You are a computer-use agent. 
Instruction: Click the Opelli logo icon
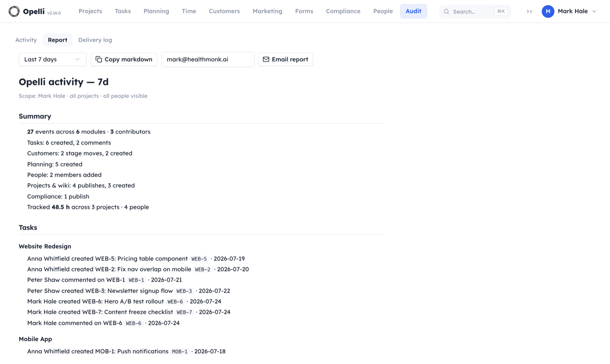click(x=14, y=11)
